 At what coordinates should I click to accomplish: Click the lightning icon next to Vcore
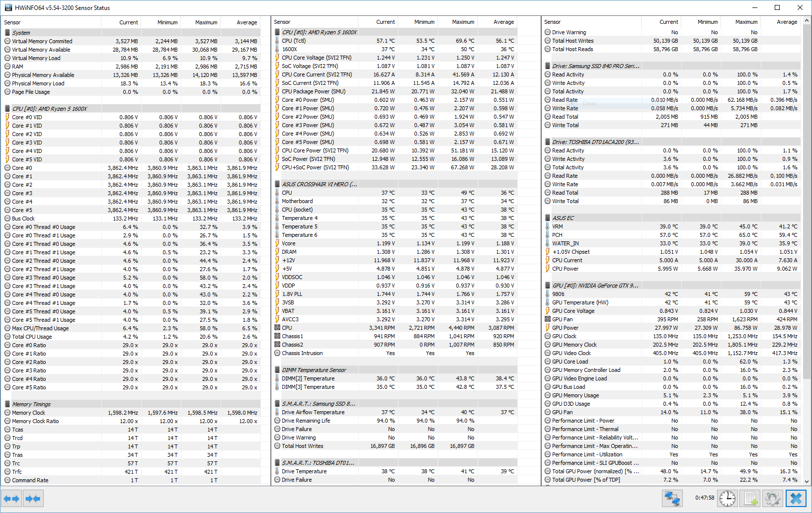(x=277, y=243)
